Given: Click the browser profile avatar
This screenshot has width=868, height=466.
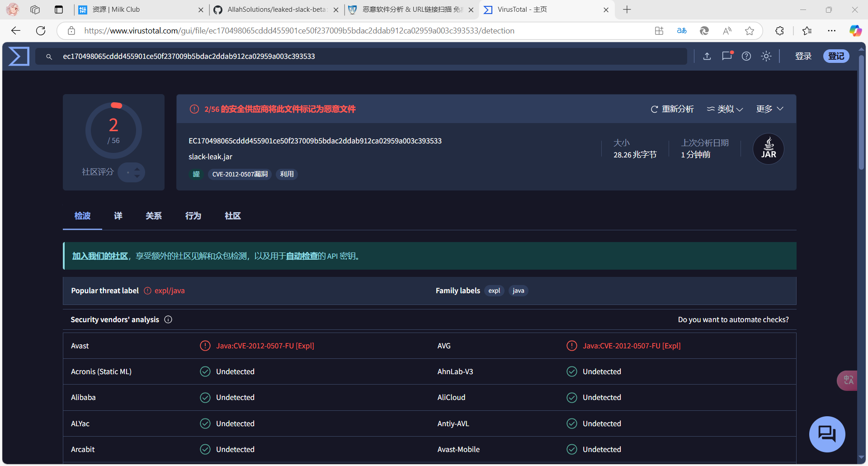Looking at the screenshot, I should tap(13, 10).
